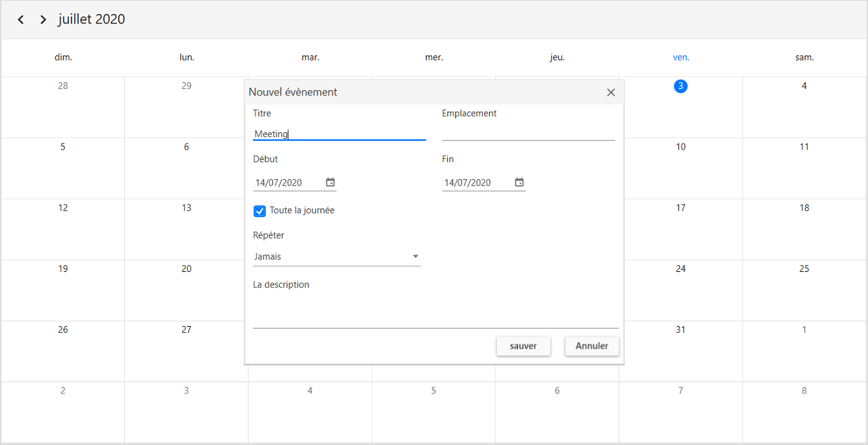The height and width of the screenshot is (445, 868).
Task: Select day 19 in the calendar
Action: coord(63,269)
